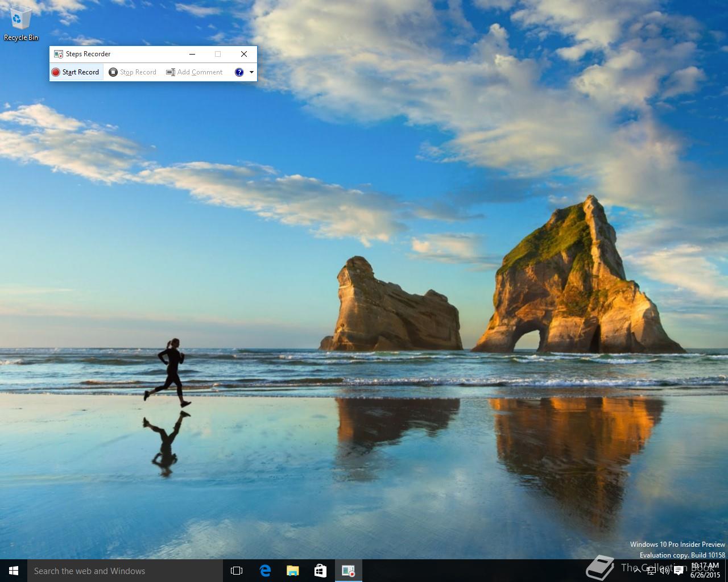Select the Recycle Bin desktop icon
728x582 pixels.
click(21, 23)
